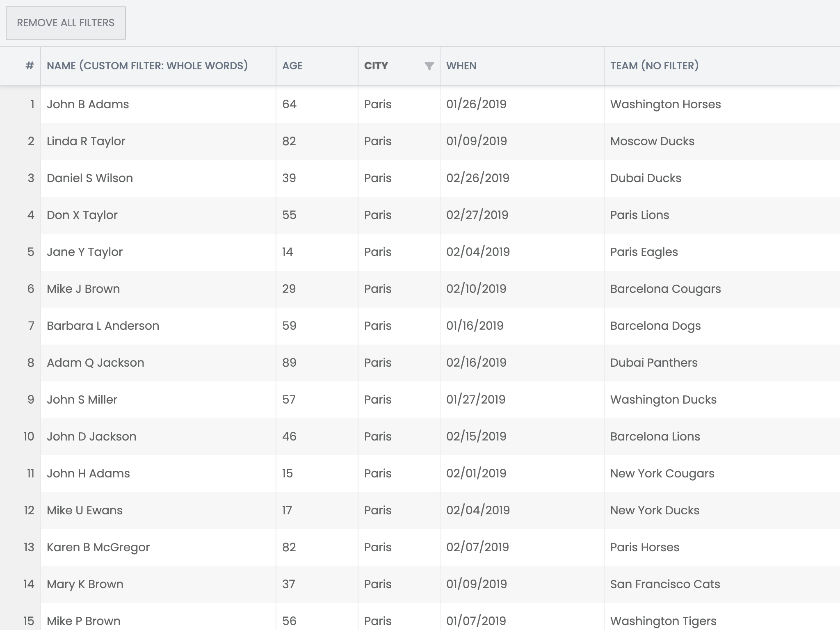Open the City column filter menu
This screenshot has height=630, width=840.
(x=428, y=66)
